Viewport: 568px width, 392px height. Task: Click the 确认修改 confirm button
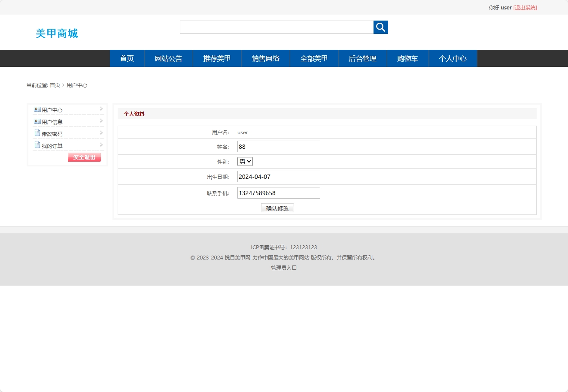click(x=277, y=208)
